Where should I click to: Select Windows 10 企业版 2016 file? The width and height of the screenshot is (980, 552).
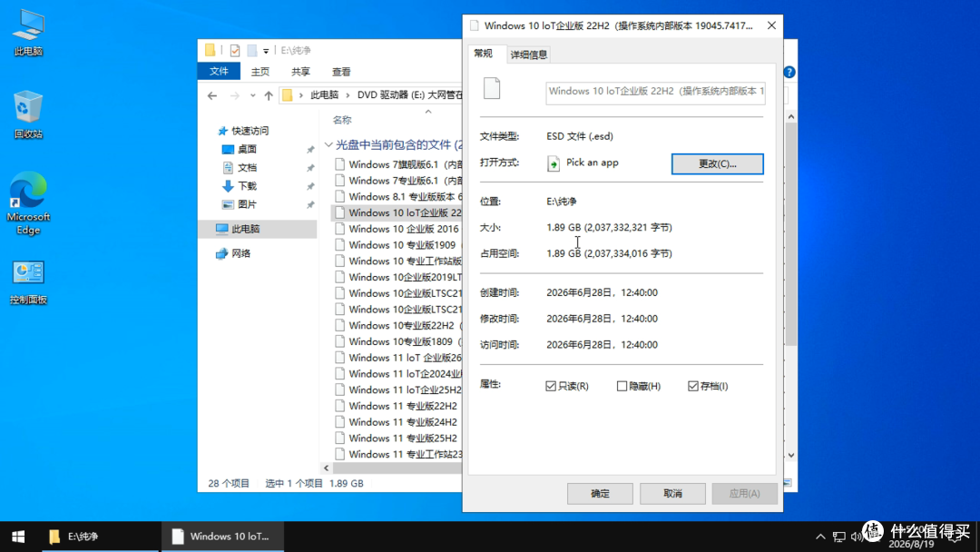(x=403, y=229)
